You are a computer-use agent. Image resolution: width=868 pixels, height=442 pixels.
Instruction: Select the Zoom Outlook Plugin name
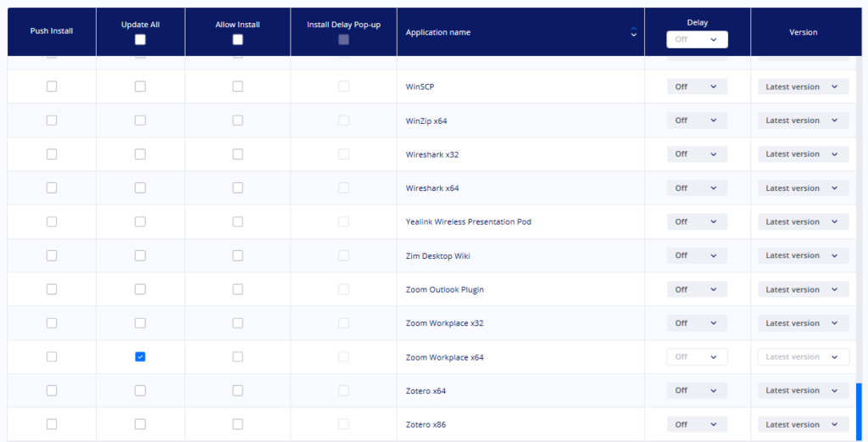[444, 289]
